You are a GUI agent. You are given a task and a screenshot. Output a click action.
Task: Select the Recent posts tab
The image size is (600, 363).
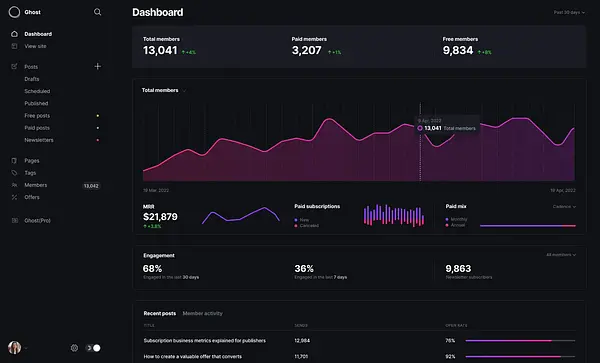coord(160,313)
